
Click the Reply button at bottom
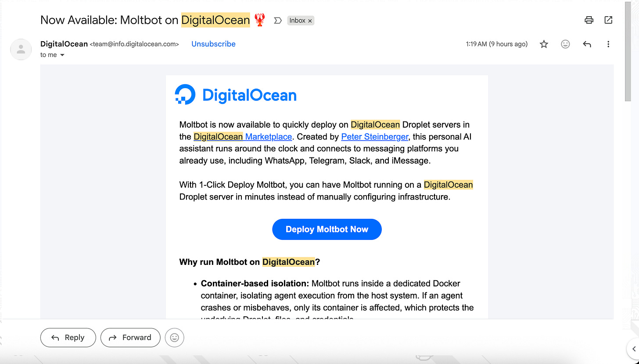68,338
